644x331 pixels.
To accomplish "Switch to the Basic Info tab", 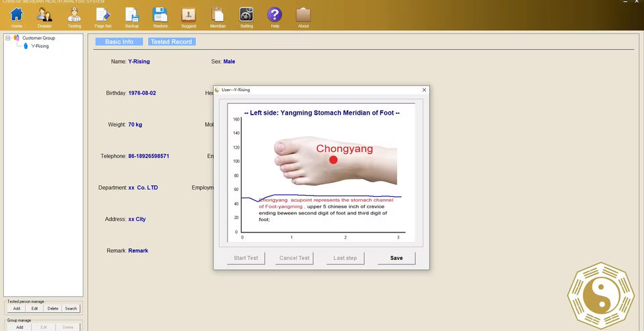I will point(119,42).
